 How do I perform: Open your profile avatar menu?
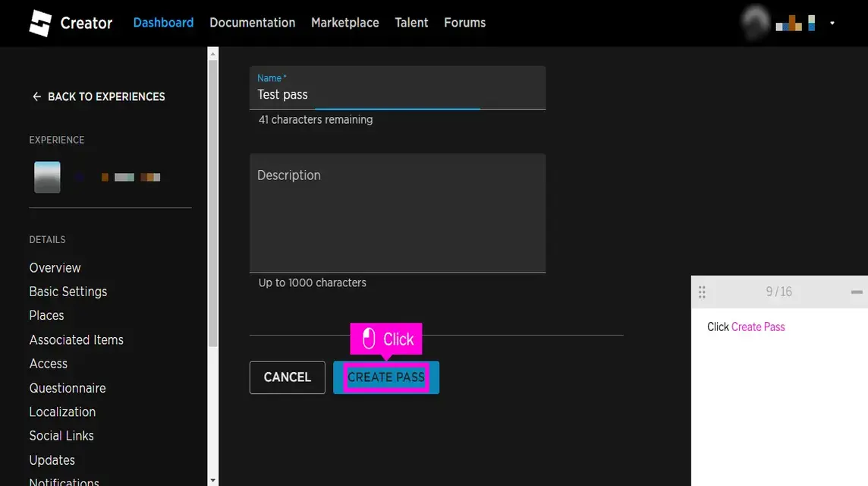[755, 23]
